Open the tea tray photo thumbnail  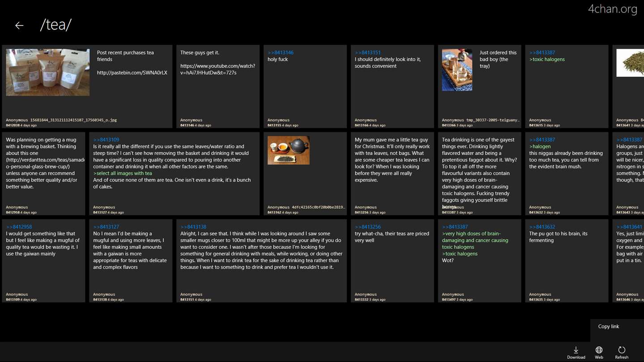(457, 70)
